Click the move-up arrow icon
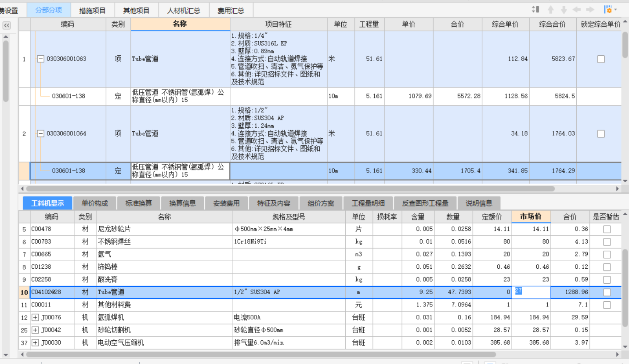Viewport: 629px width, 364px height. click(550, 10)
